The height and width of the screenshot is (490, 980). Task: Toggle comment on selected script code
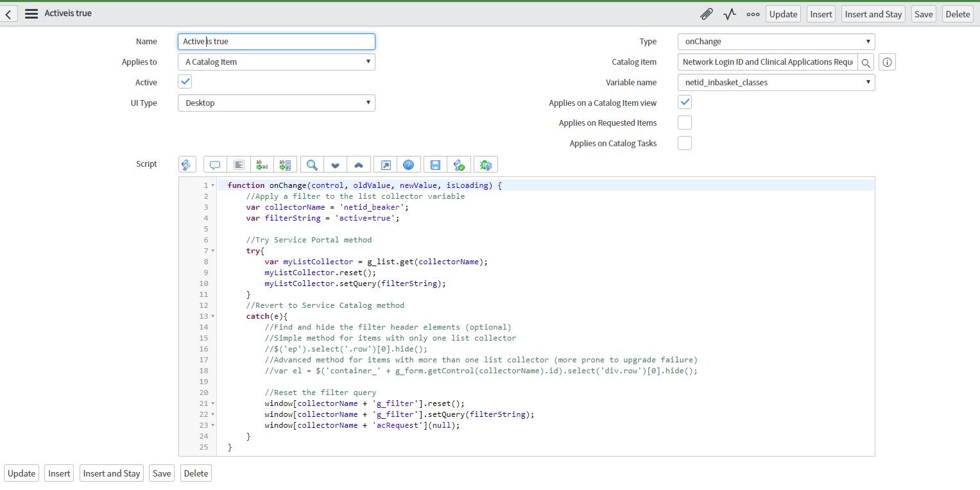pos(215,165)
